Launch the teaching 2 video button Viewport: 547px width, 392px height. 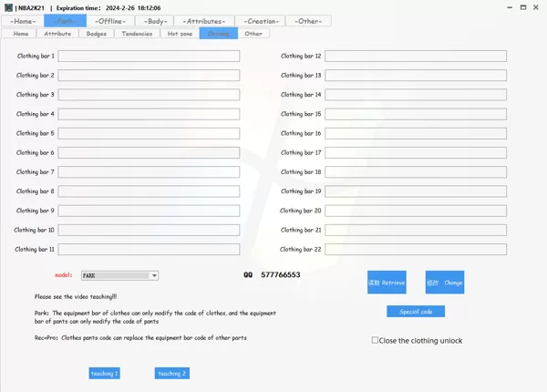(172, 373)
